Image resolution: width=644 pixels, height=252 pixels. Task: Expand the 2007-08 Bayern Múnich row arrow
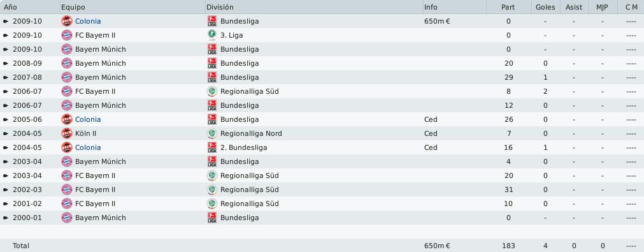tap(6, 77)
